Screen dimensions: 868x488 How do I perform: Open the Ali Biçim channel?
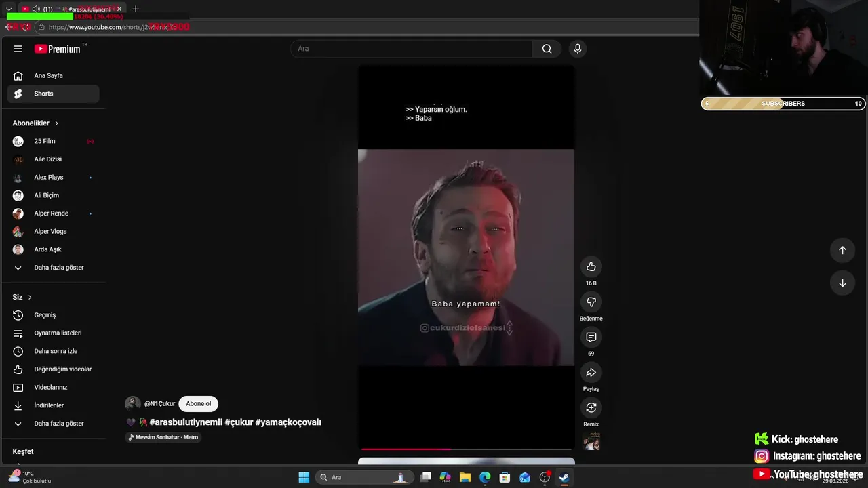(54, 195)
